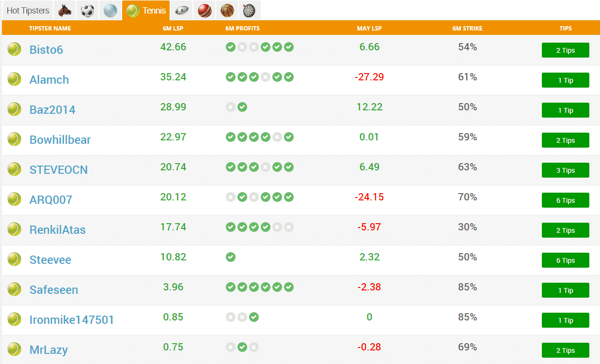
Task: Open the horse racing tab
Action: [64, 10]
